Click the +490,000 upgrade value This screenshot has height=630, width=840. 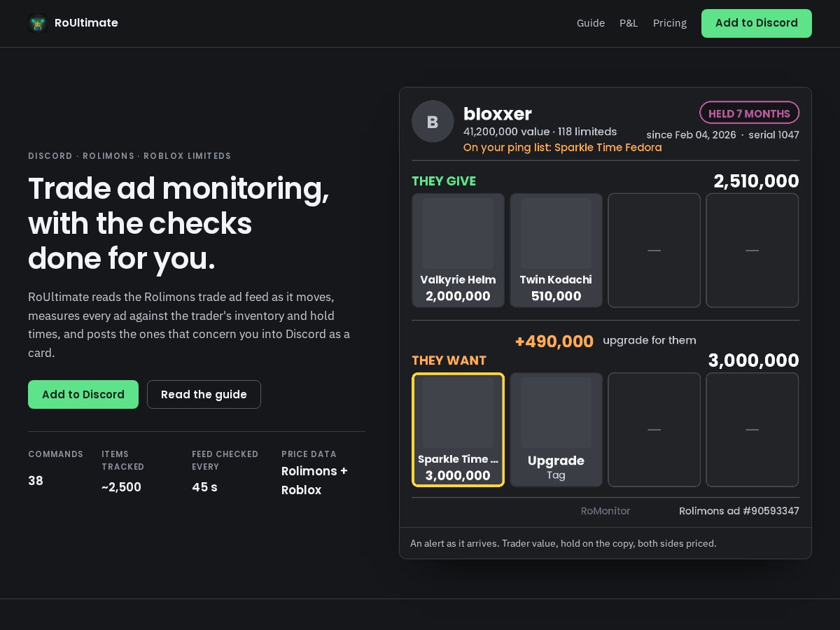tap(554, 342)
